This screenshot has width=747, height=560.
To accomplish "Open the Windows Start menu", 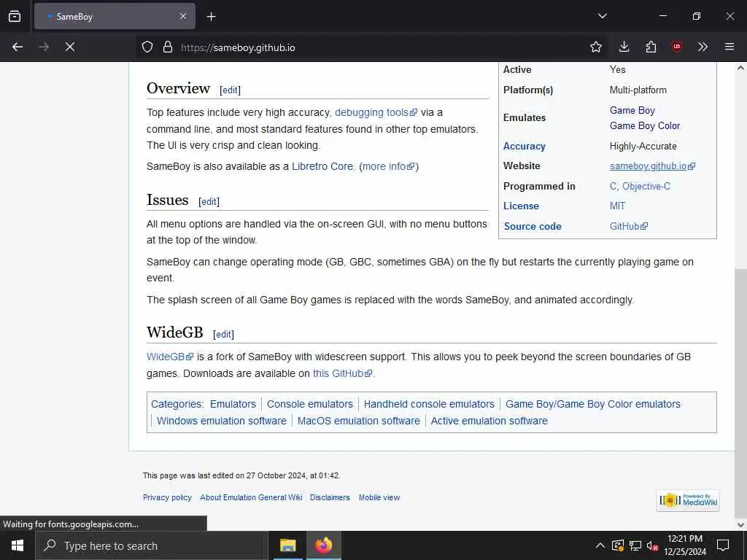I will (x=18, y=545).
